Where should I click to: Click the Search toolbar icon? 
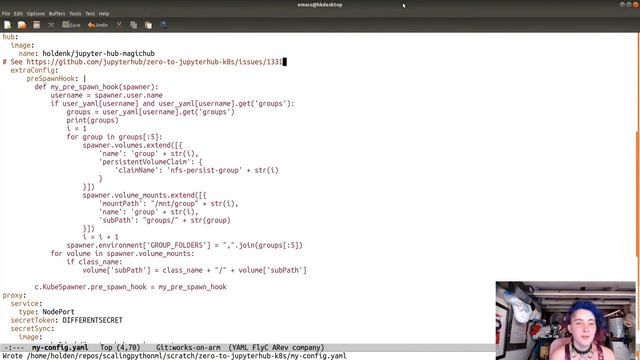[164, 25]
